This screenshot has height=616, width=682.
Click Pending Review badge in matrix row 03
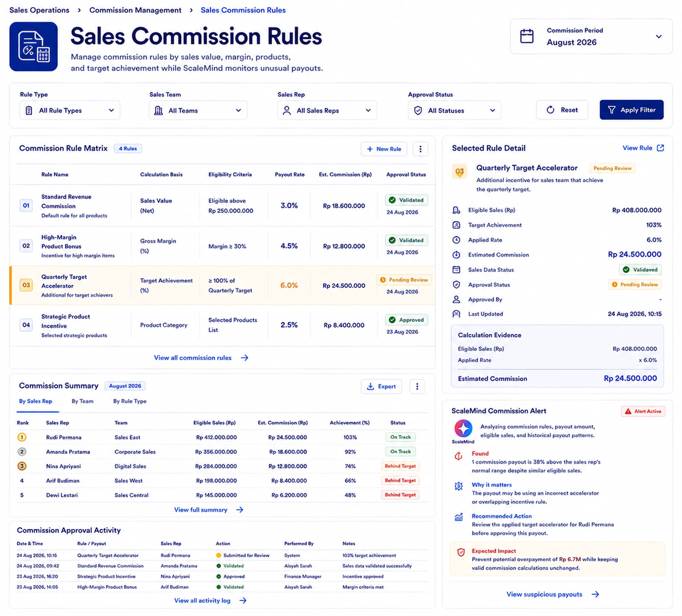tap(404, 280)
